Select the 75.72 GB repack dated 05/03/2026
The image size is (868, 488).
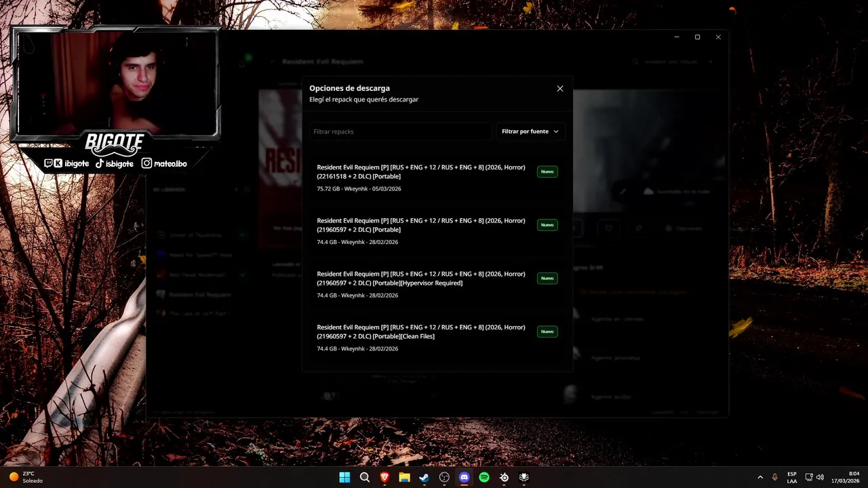[x=437, y=178]
